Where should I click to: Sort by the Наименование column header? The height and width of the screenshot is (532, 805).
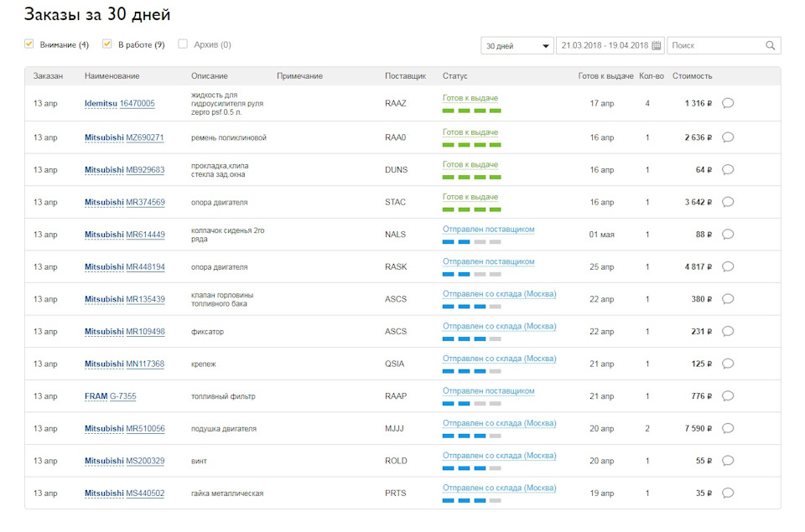coord(112,76)
